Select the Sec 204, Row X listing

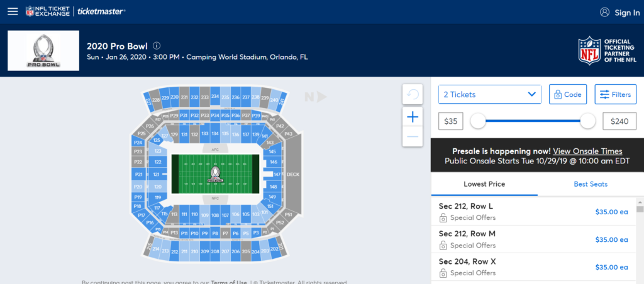coord(533,267)
